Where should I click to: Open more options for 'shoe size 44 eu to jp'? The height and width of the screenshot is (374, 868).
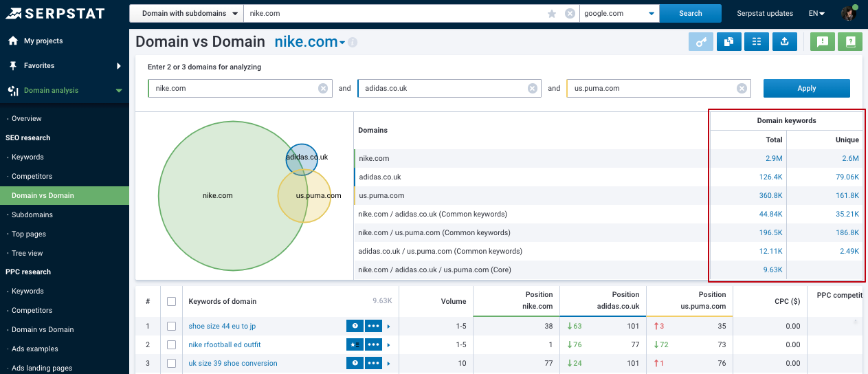(373, 326)
